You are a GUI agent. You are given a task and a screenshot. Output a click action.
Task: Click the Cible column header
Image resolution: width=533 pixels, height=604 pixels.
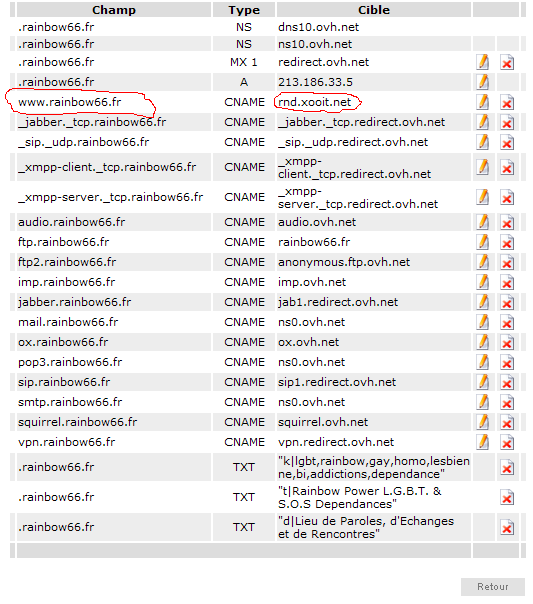tap(374, 10)
